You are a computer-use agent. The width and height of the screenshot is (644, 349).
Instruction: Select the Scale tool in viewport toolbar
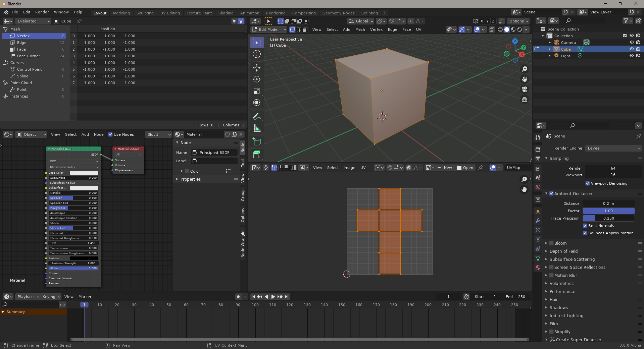click(257, 91)
